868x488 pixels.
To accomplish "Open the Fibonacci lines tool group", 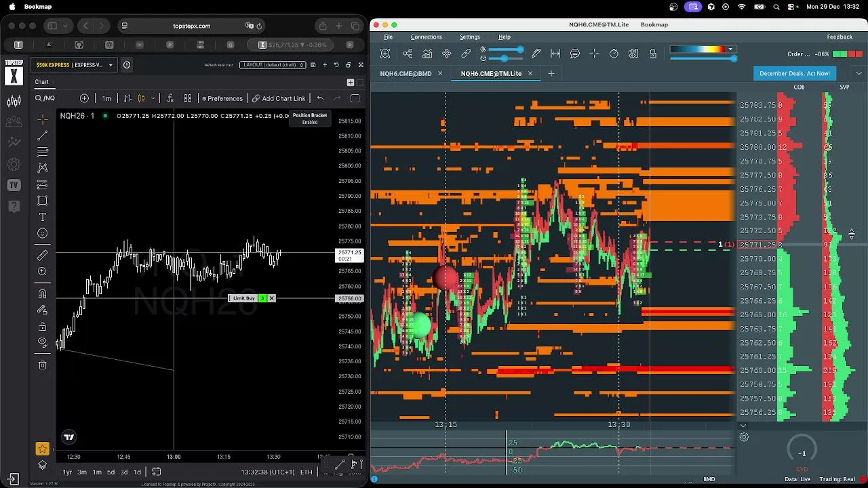I will click(42, 152).
